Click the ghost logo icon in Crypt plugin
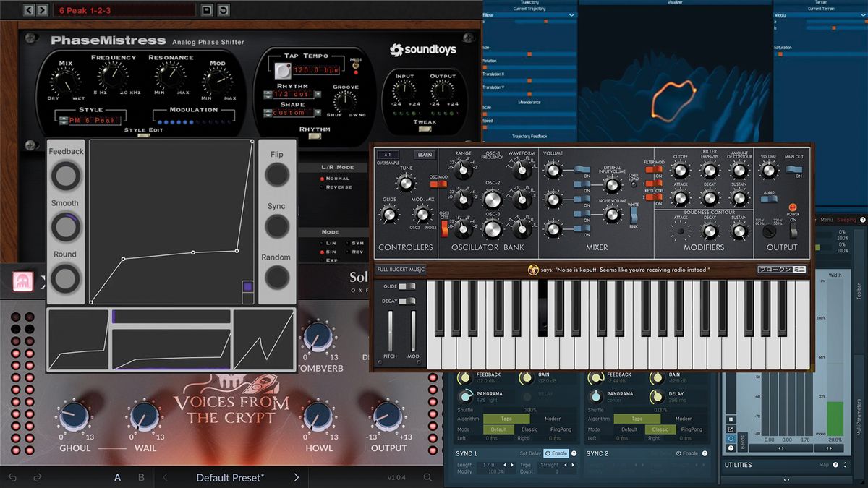Image resolution: width=868 pixels, height=488 pixels. click(x=24, y=281)
